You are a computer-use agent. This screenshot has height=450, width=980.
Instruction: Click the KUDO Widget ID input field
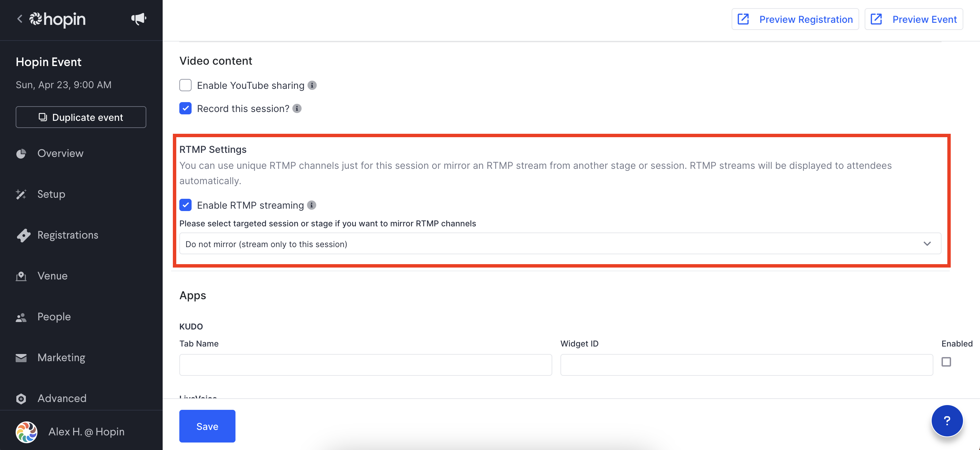[747, 365]
